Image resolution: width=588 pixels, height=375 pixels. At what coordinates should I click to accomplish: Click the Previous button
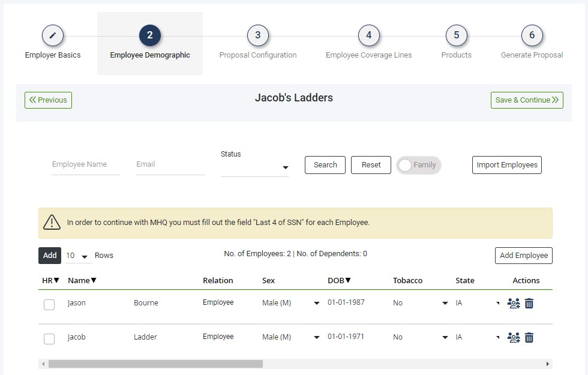tap(48, 100)
